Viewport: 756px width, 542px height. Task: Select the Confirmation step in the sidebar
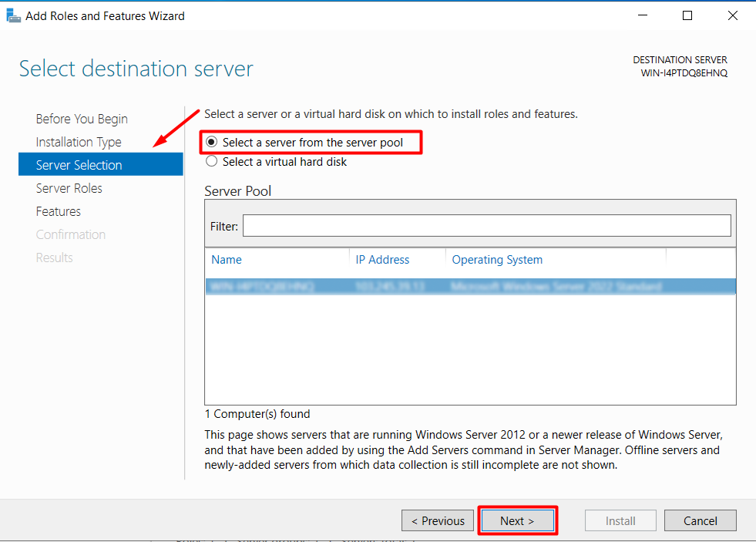70,234
